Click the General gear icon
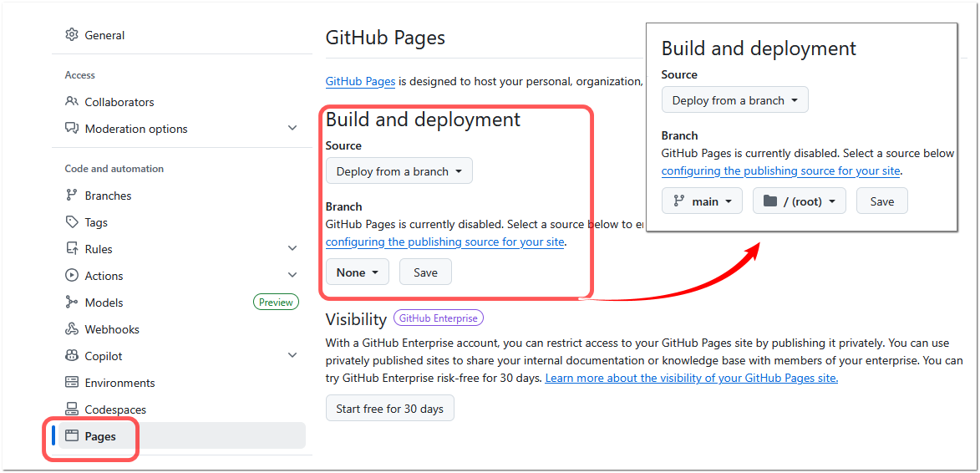 [72, 35]
